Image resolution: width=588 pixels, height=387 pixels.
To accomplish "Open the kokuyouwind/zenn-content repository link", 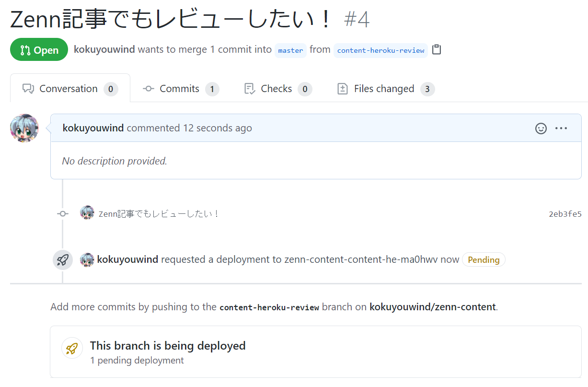I will (x=433, y=307).
